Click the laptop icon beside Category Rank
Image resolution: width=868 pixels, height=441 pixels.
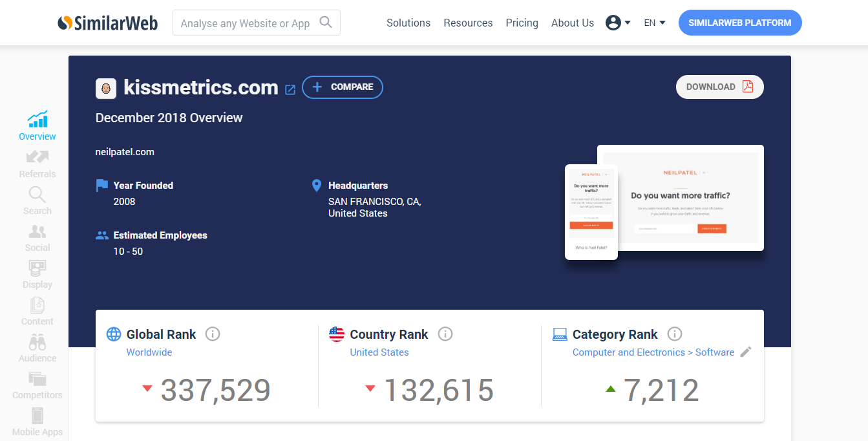560,334
